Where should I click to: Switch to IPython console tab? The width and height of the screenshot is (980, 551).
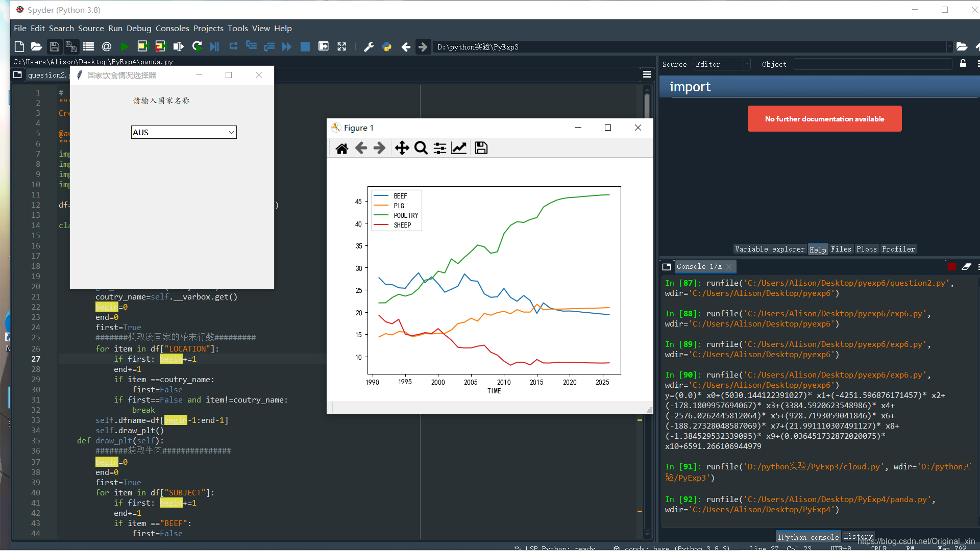click(x=808, y=537)
